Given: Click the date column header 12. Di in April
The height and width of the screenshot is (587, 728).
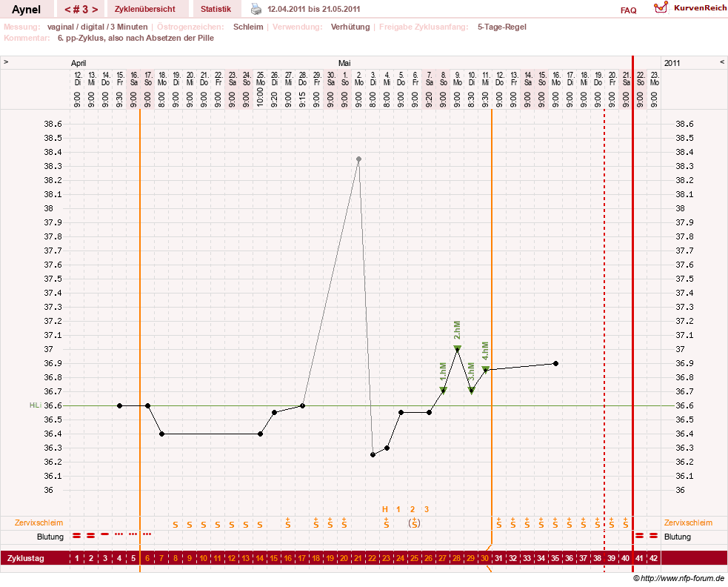Looking at the screenshot, I should (78, 79).
